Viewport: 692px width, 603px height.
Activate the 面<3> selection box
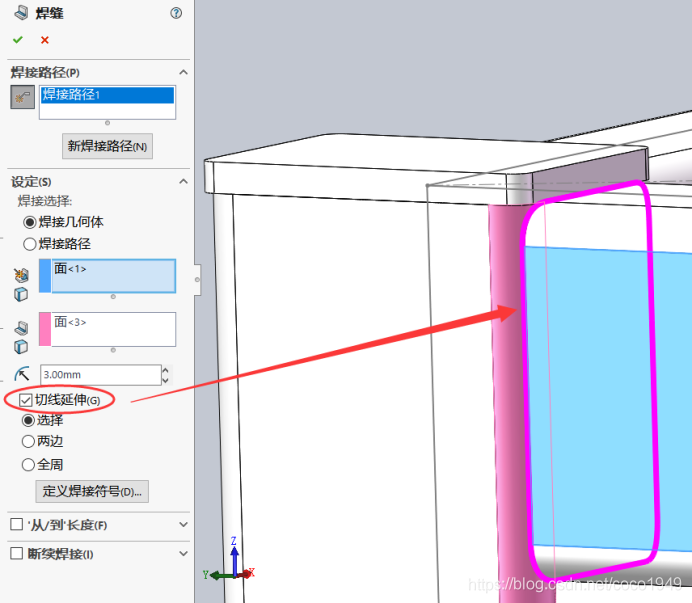114,329
